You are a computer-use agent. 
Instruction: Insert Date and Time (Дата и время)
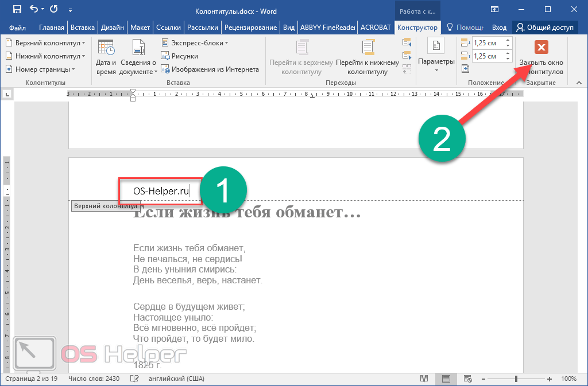(x=106, y=57)
